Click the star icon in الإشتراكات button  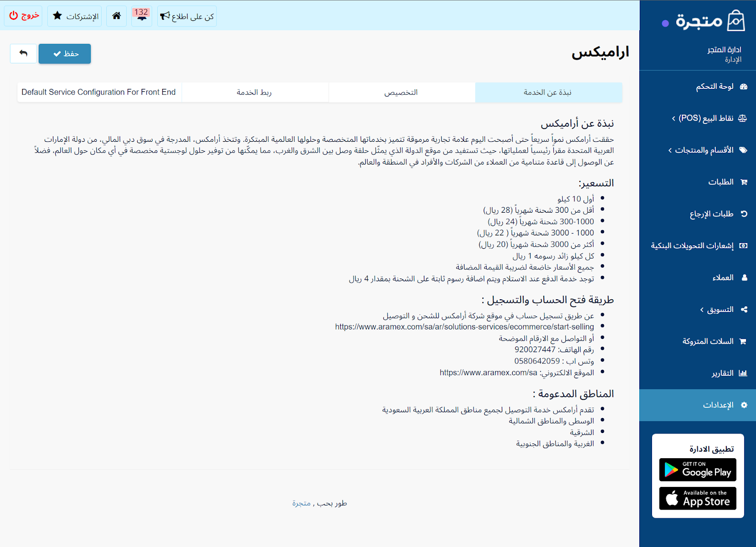(58, 16)
